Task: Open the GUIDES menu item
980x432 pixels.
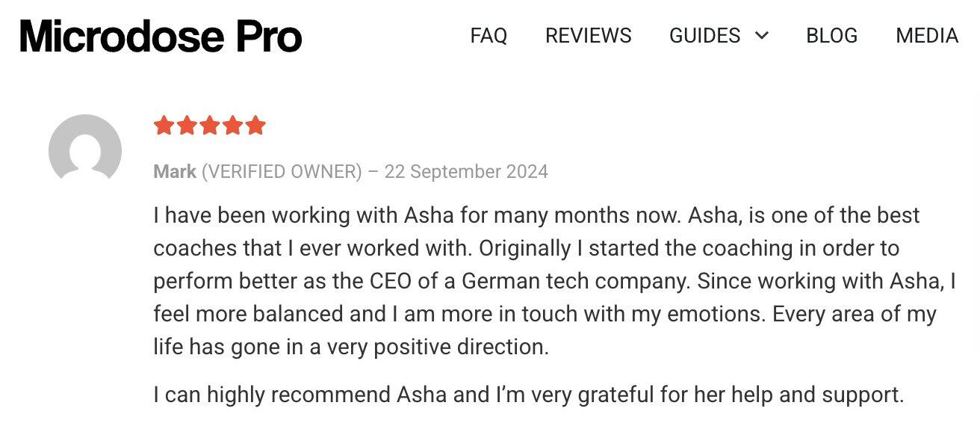Action: (704, 36)
